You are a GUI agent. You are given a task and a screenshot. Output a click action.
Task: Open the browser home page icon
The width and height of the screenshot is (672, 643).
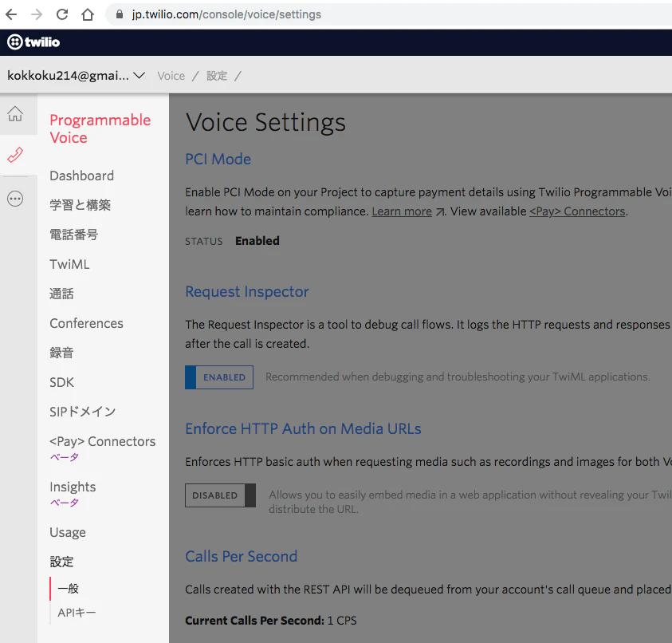click(x=88, y=14)
